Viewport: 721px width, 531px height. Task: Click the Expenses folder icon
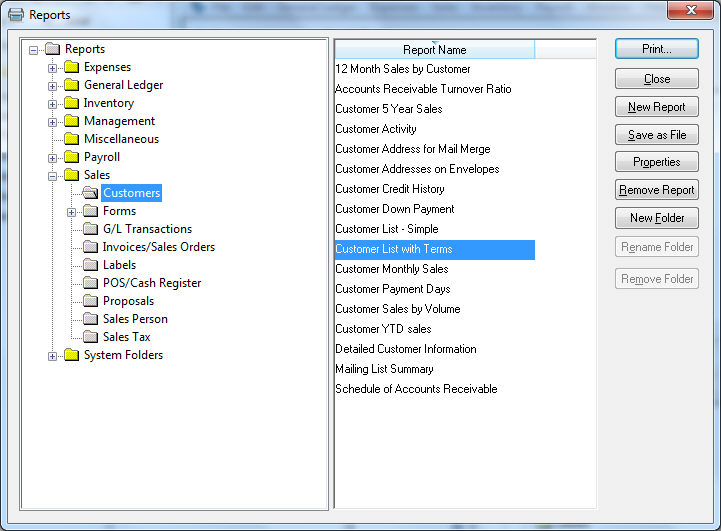coord(71,67)
